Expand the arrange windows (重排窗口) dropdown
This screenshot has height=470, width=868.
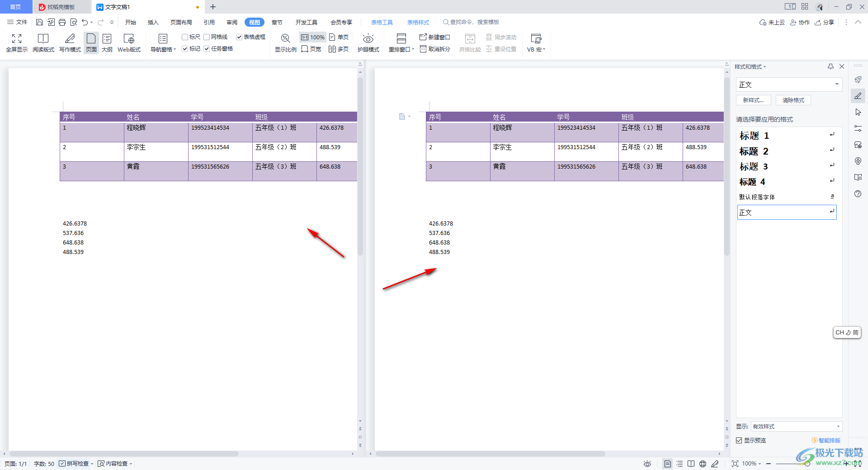tap(401, 49)
